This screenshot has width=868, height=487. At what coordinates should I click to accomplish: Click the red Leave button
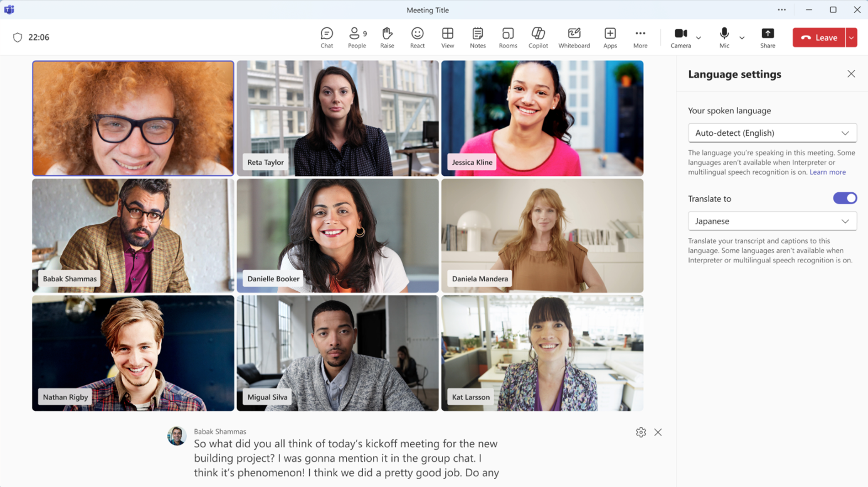[x=819, y=38]
